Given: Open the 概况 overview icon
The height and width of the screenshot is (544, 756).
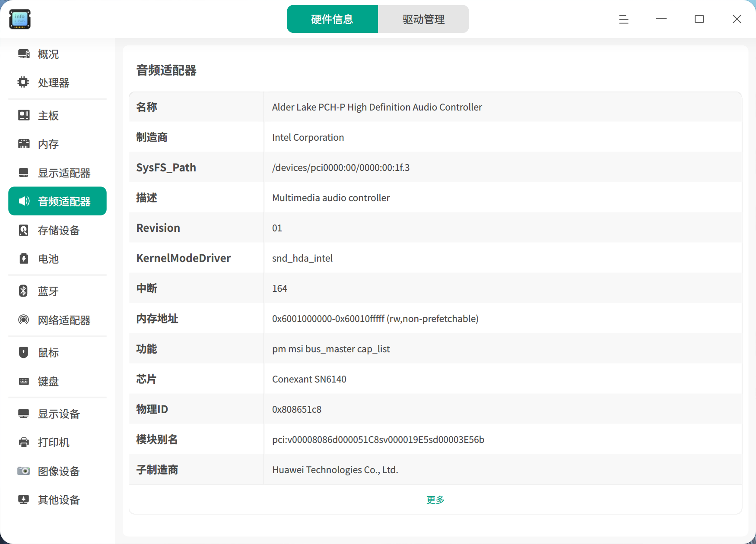Looking at the screenshot, I should [24, 54].
